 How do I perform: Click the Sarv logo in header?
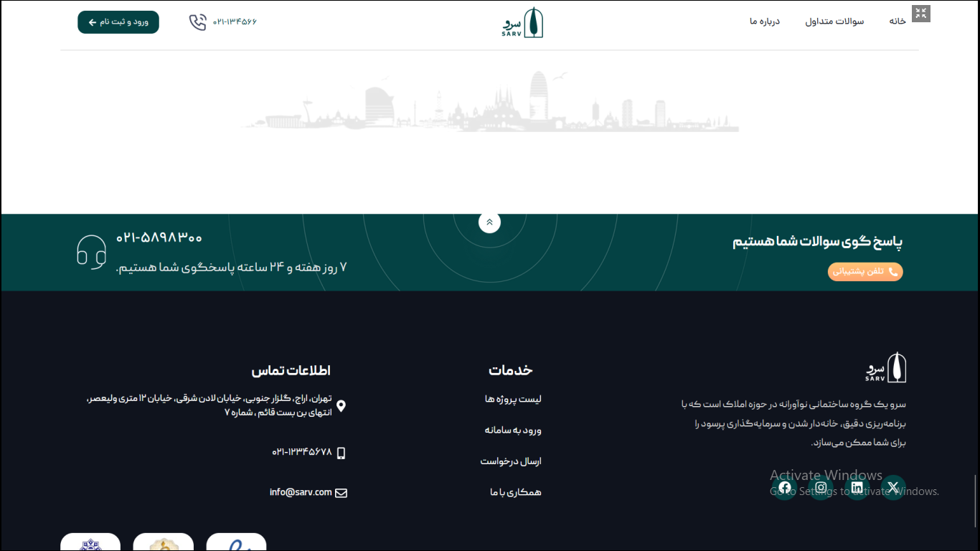(523, 23)
